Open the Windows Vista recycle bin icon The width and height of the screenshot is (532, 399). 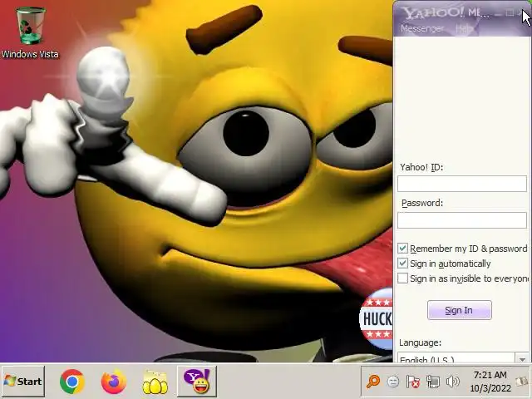30,32
